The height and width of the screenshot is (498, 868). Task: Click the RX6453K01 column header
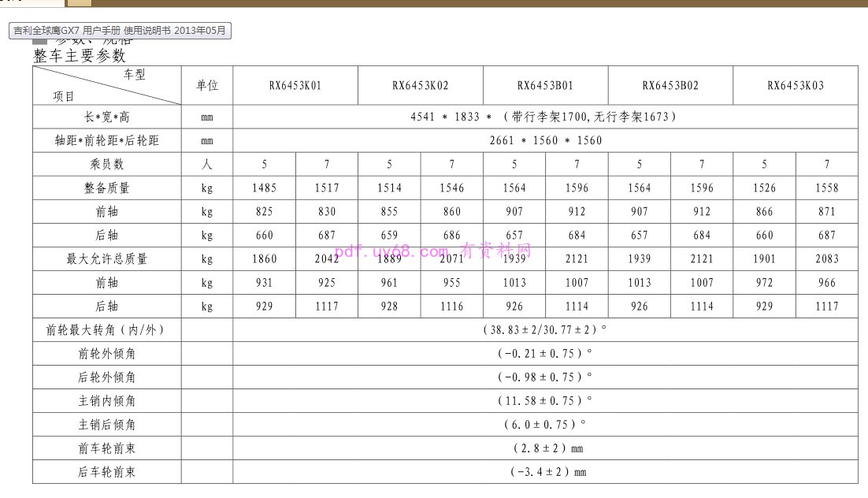coord(295,85)
